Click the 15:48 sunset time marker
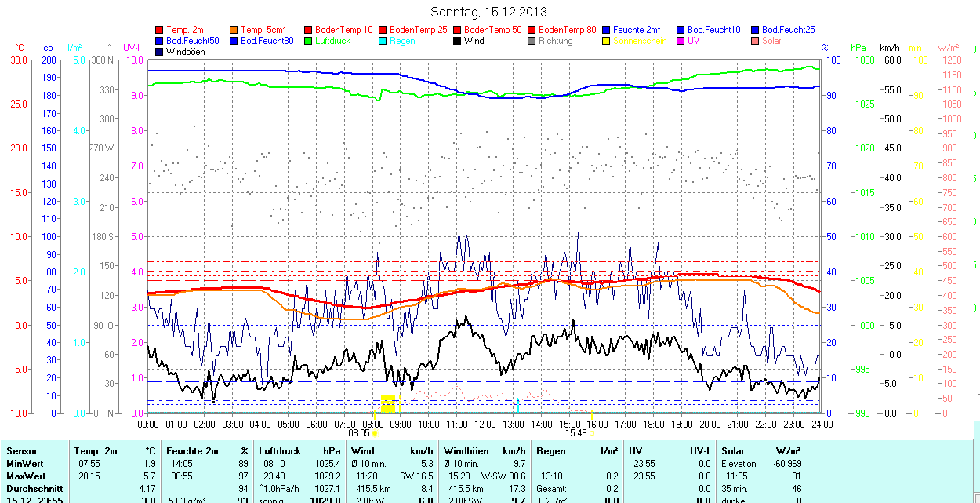Image resolution: width=980 pixels, height=503 pixels. [x=576, y=432]
